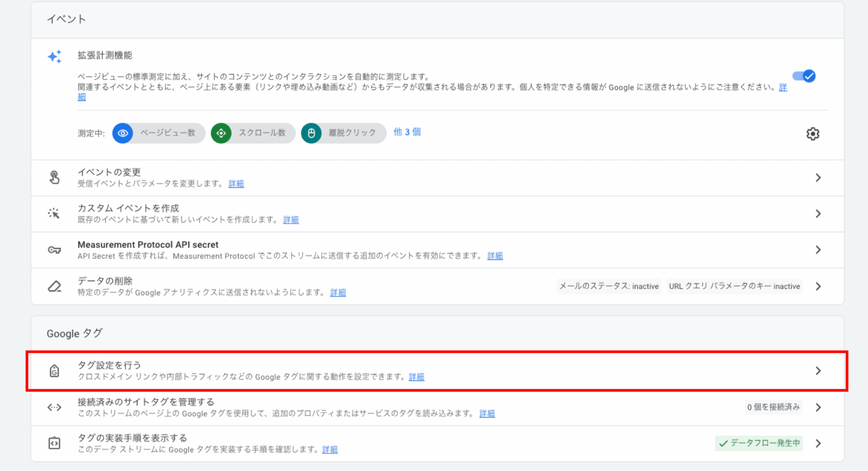
Task: Open 詳細 link under タグ設定を行う
Action: [416, 377]
